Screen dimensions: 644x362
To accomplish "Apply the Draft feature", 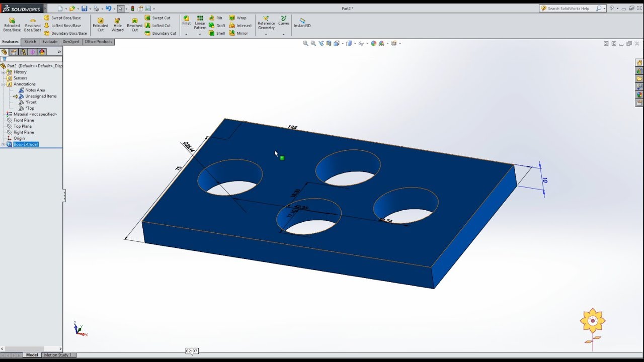I will pos(217,26).
